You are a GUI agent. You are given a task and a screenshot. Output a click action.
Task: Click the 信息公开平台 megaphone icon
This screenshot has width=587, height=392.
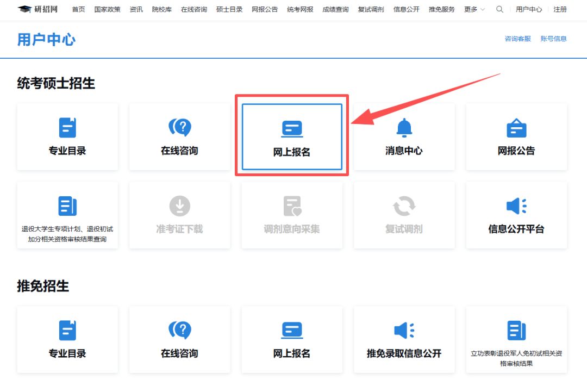(517, 206)
